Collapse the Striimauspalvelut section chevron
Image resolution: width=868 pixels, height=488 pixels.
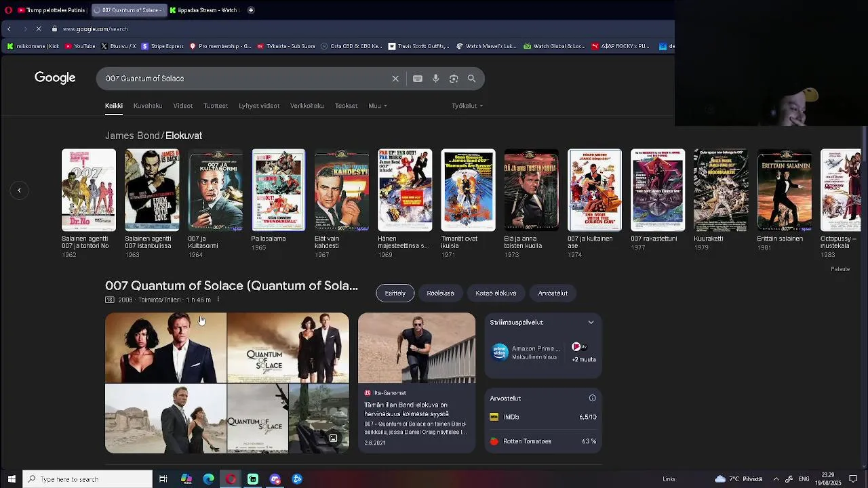coord(591,323)
